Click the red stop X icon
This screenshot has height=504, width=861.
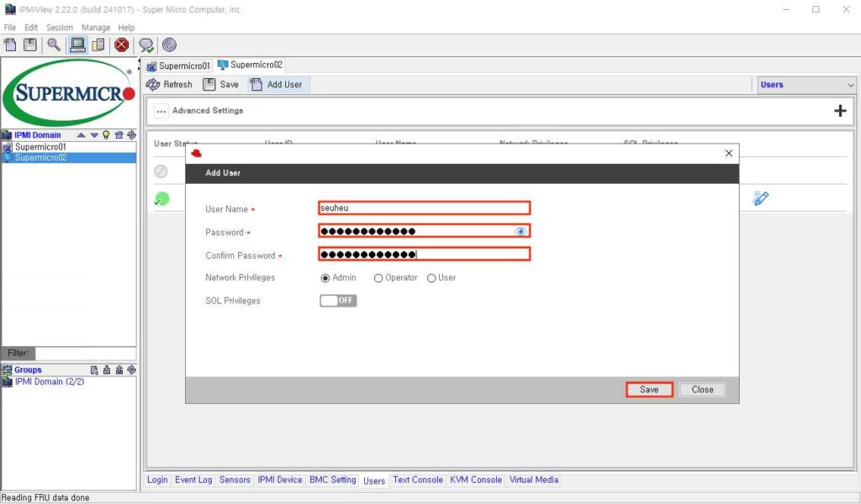(x=122, y=45)
